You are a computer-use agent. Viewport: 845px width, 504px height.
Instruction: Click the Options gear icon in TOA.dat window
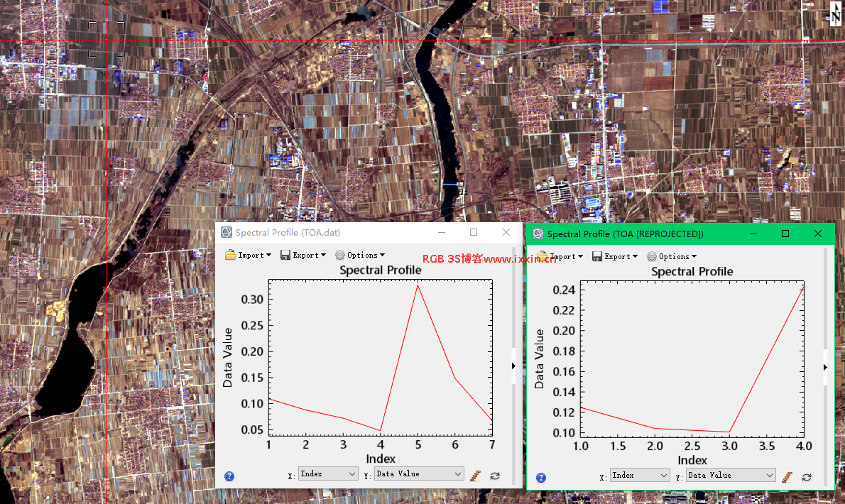point(340,256)
